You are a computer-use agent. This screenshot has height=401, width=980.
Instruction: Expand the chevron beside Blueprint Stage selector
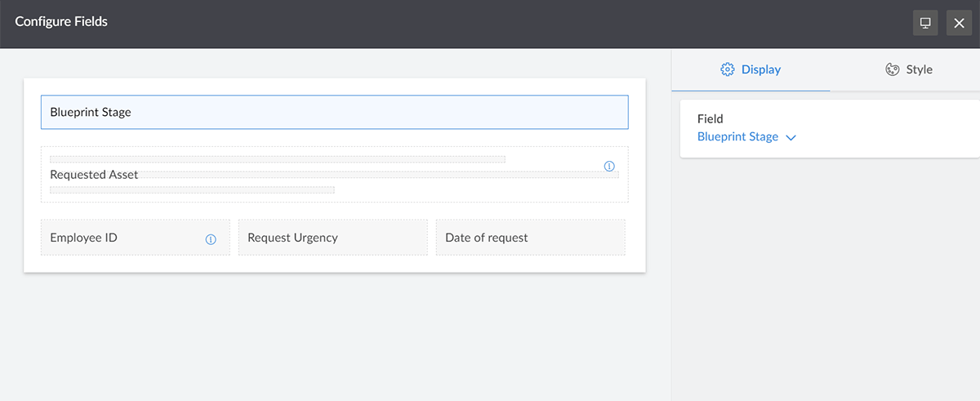791,138
